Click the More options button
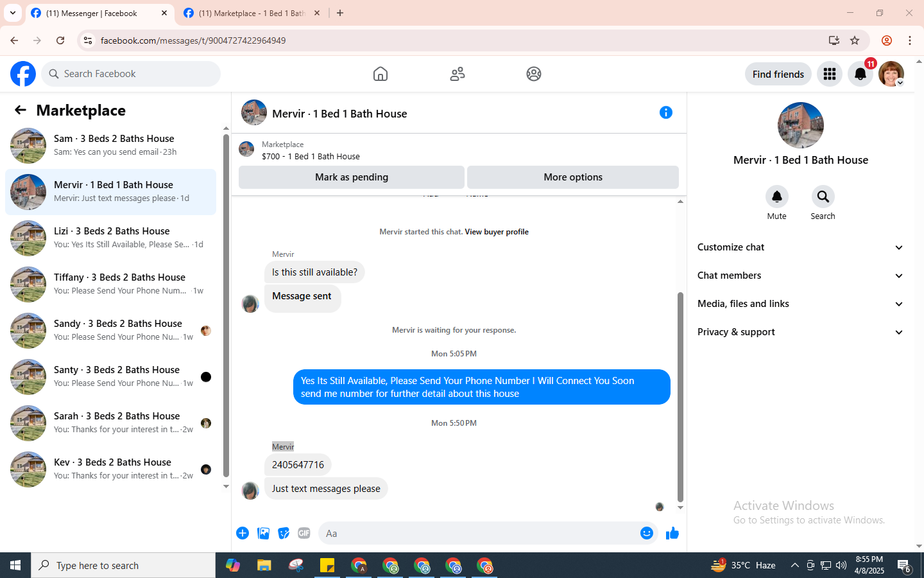This screenshot has height=578, width=924. 573,177
